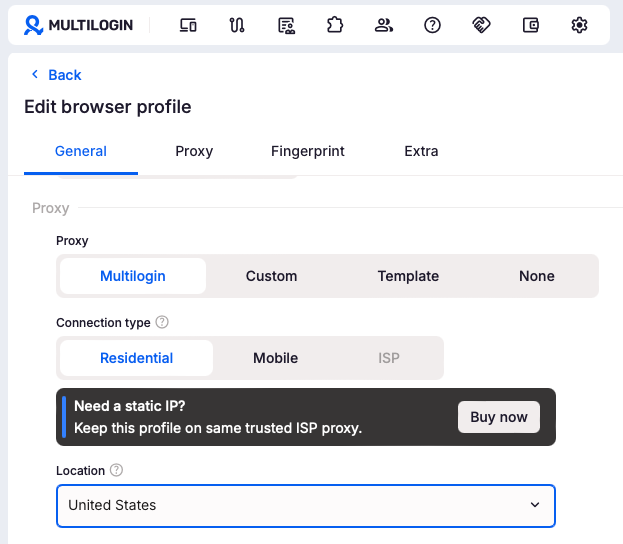Choose ISP connection type

[x=389, y=358]
